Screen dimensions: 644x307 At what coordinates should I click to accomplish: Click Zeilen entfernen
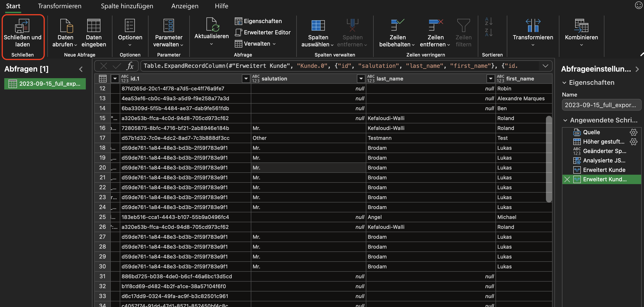(435, 33)
